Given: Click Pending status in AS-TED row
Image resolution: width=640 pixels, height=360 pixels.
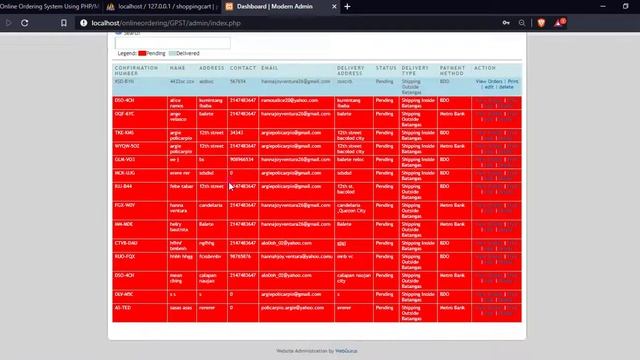Looking at the screenshot, I should (384, 308).
